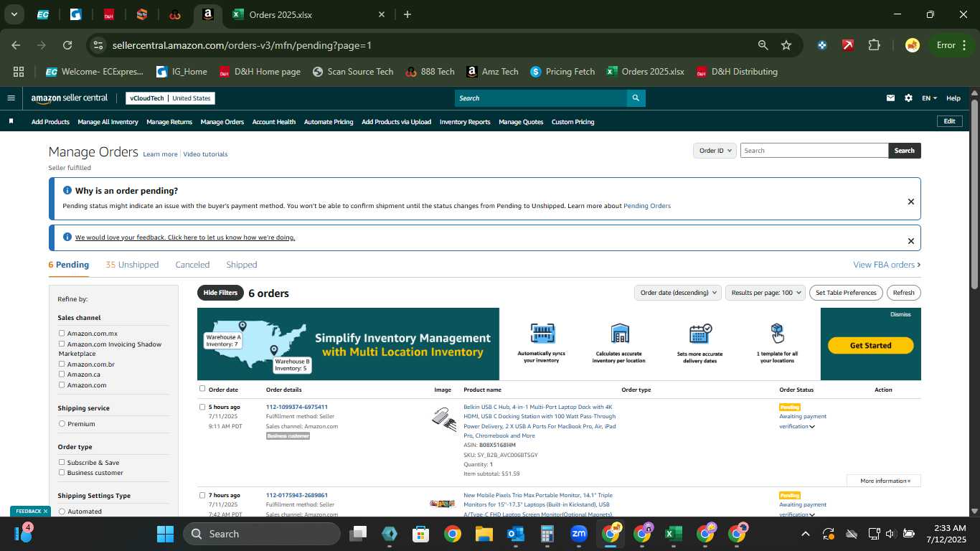Click the Belkin USB C Hub product image
980x551 pixels.
click(x=443, y=419)
